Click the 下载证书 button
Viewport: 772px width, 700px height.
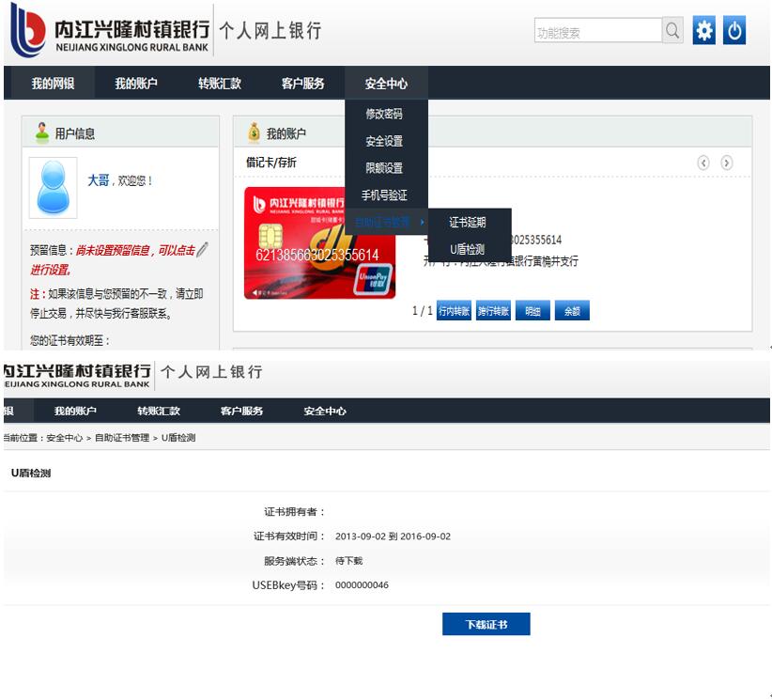[x=486, y=624]
